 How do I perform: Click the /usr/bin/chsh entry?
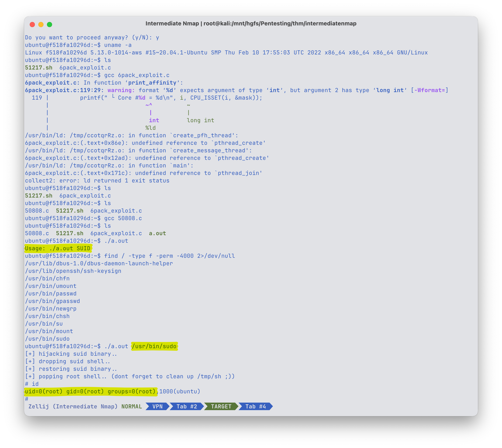point(47,316)
